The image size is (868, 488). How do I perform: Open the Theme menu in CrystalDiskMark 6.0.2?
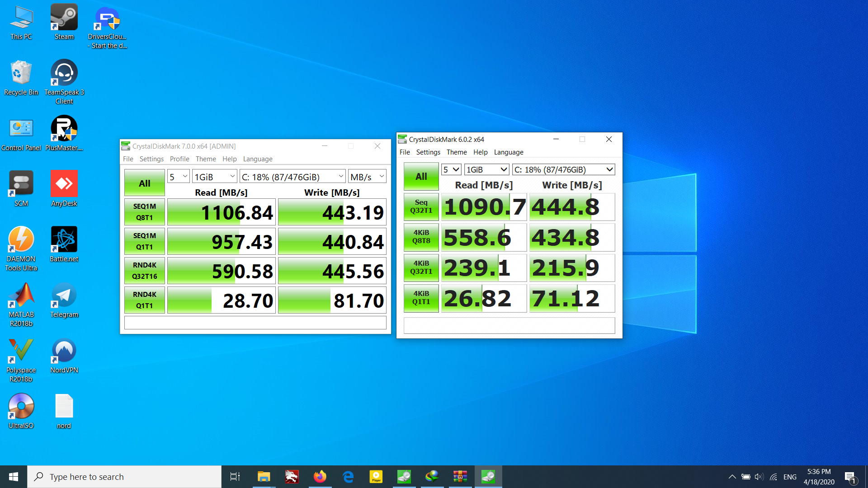457,152
